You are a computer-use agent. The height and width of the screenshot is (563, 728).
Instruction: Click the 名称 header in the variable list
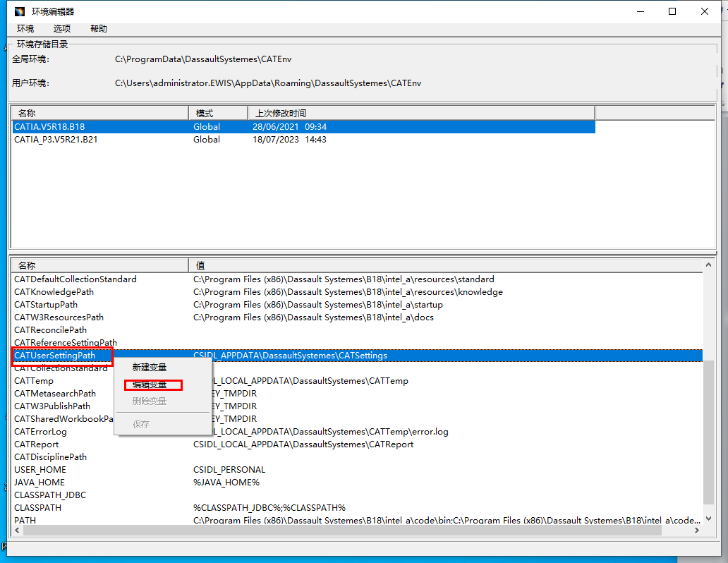coord(99,265)
